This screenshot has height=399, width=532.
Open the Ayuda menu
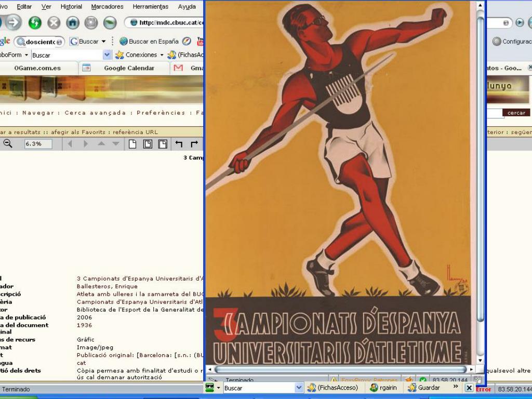pos(187,6)
